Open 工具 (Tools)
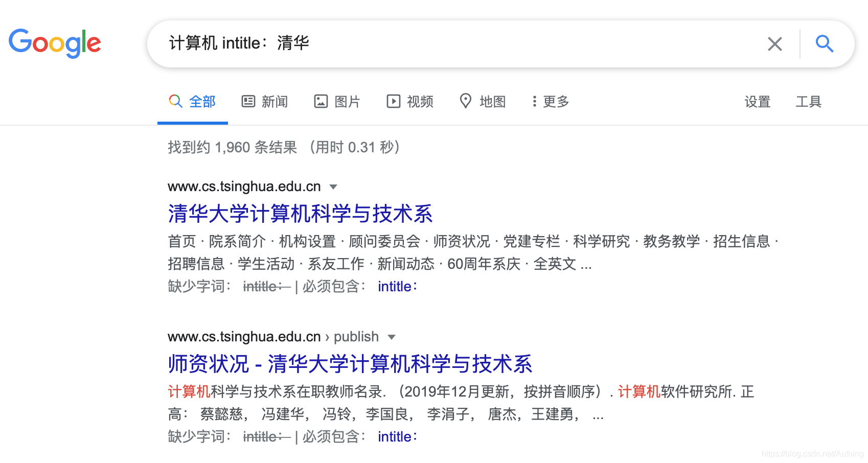Image resolution: width=868 pixels, height=463 pixels. (808, 102)
